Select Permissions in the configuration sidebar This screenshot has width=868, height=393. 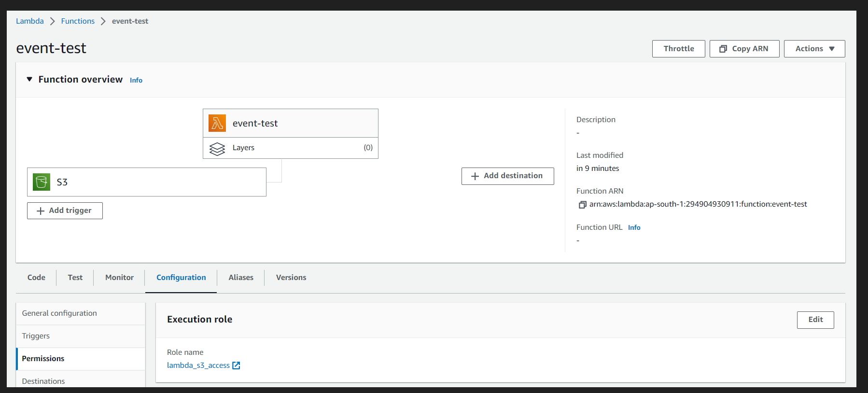pyautogui.click(x=81, y=359)
